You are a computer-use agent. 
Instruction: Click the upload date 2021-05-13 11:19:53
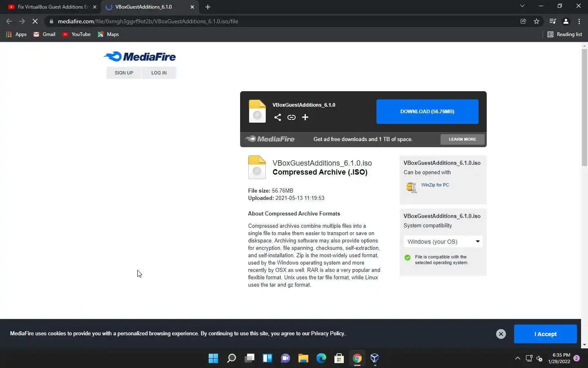(x=300, y=198)
